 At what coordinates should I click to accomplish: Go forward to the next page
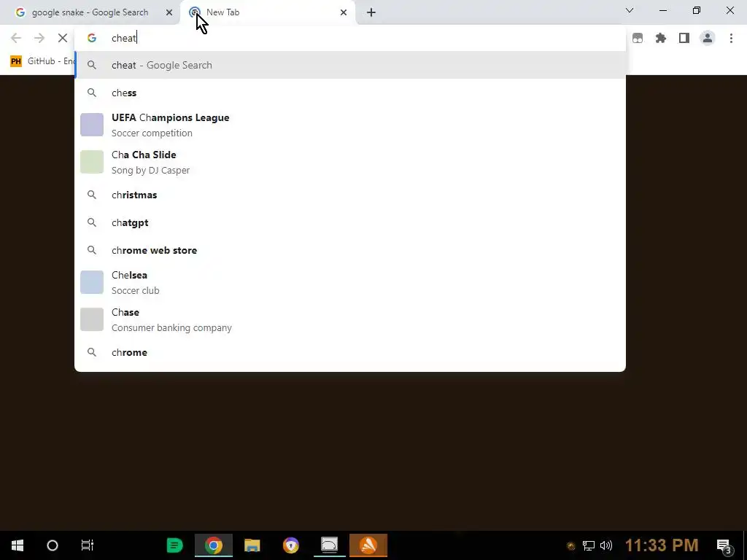pyautogui.click(x=39, y=38)
